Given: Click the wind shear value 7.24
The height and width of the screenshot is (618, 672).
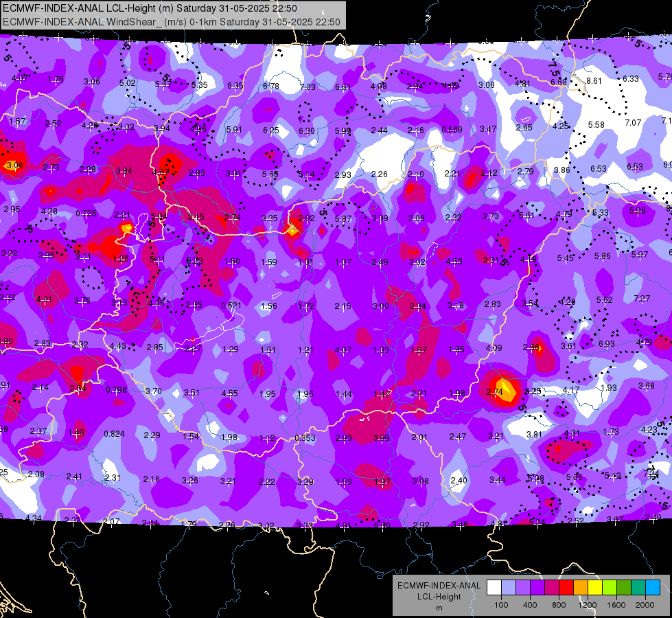Looking at the screenshot, I should [651, 474].
